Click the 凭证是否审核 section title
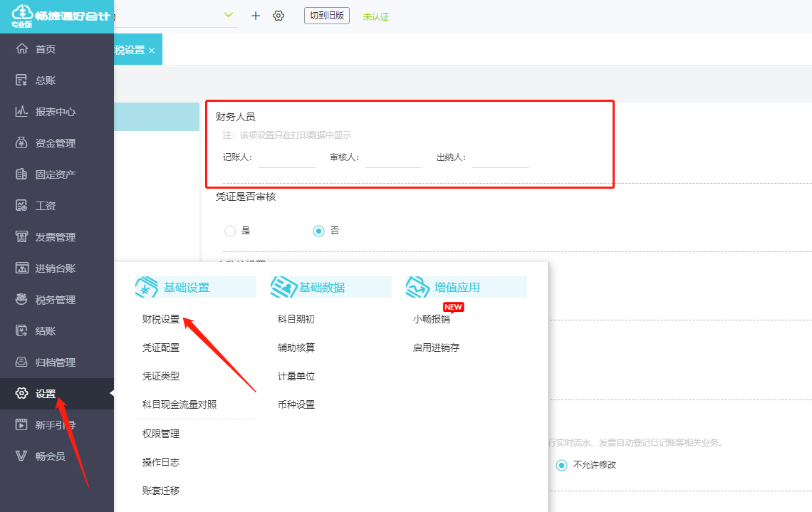 (246, 197)
